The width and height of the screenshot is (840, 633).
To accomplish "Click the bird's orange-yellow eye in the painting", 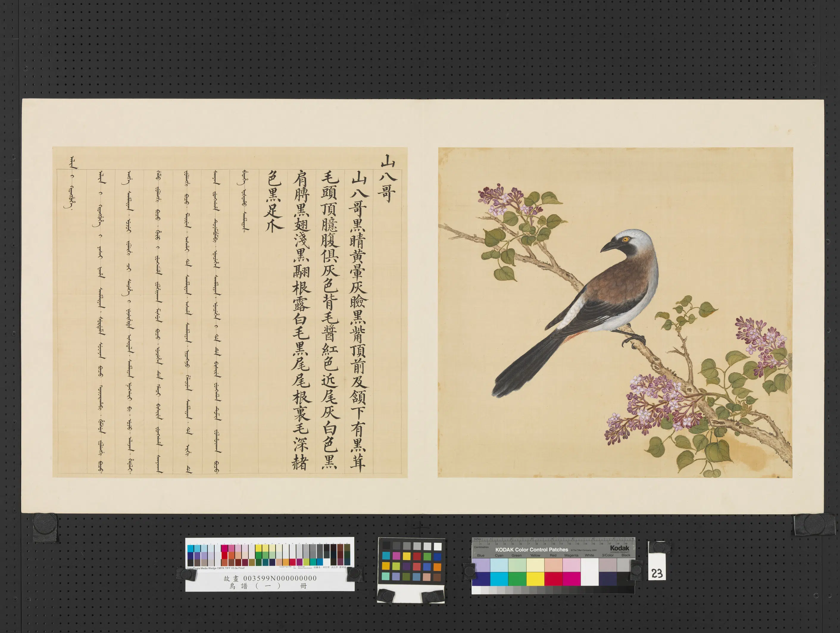I will (x=625, y=239).
